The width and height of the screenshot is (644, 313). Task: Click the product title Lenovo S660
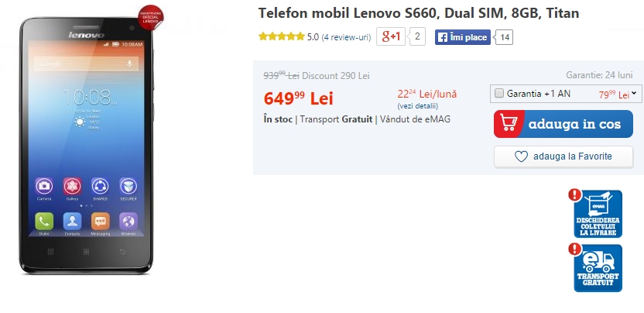(419, 13)
